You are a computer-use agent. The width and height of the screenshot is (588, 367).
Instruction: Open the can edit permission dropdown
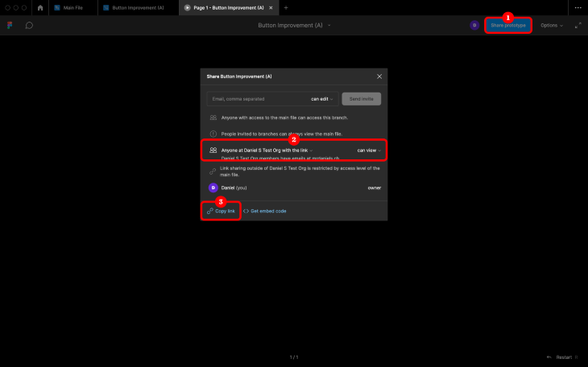[x=321, y=99]
